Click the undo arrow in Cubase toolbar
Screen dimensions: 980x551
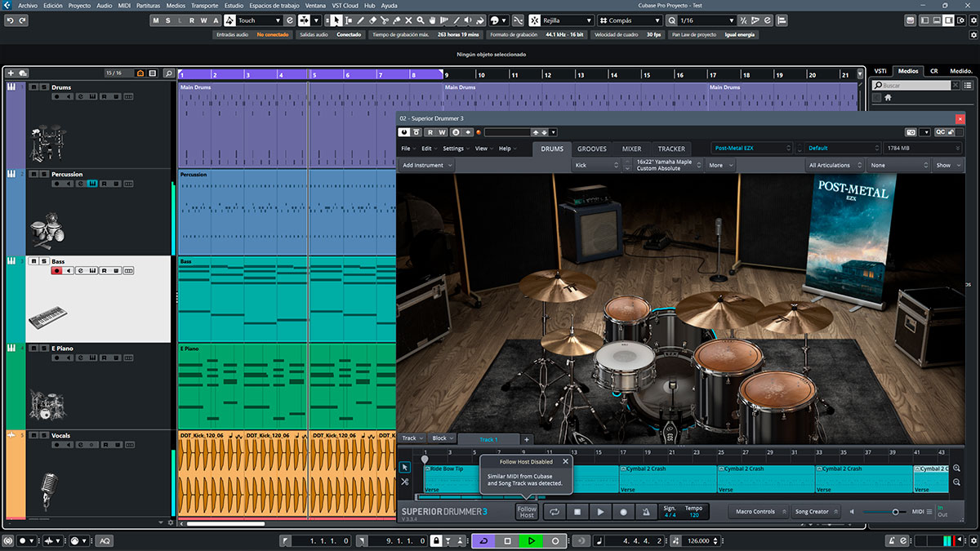(x=10, y=20)
